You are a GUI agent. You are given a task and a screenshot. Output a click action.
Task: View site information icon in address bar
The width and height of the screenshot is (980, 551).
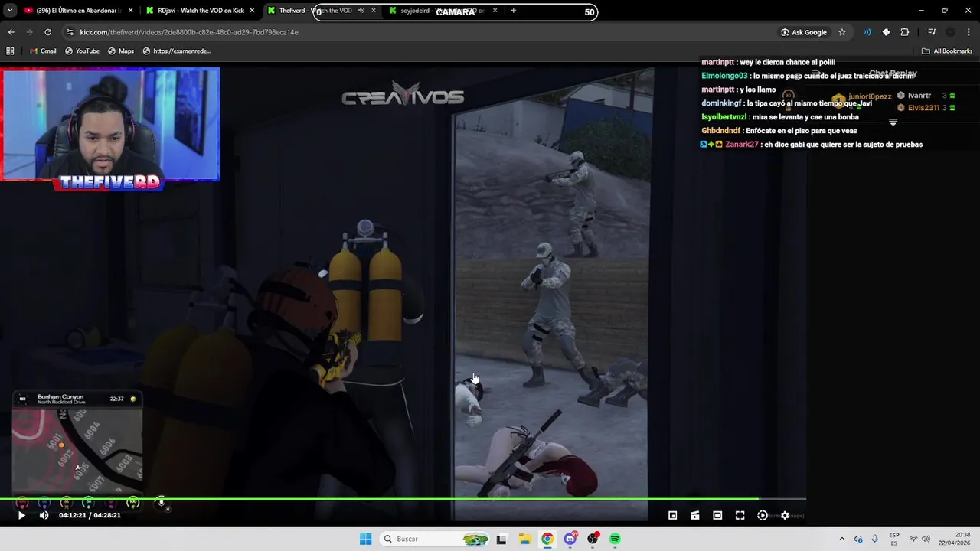[x=70, y=32]
